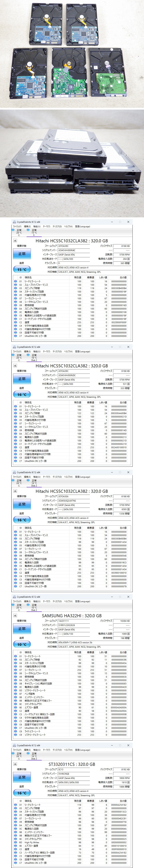This screenshot has height=868, width=144.
Task: Click the serial number field JC045VHV00RJKC
Action: click(73, 250)
